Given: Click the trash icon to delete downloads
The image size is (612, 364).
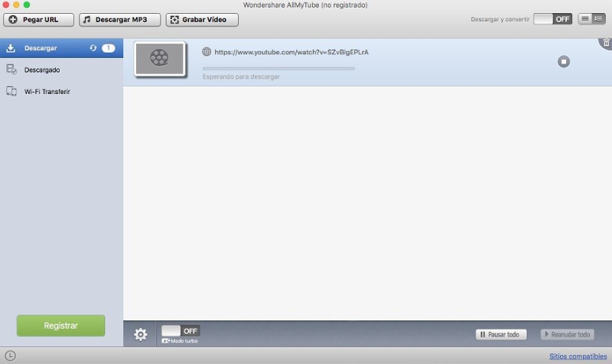Looking at the screenshot, I should point(606,43).
